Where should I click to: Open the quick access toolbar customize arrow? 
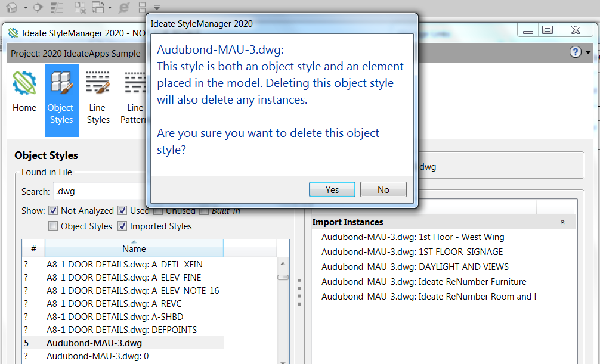coord(157,7)
